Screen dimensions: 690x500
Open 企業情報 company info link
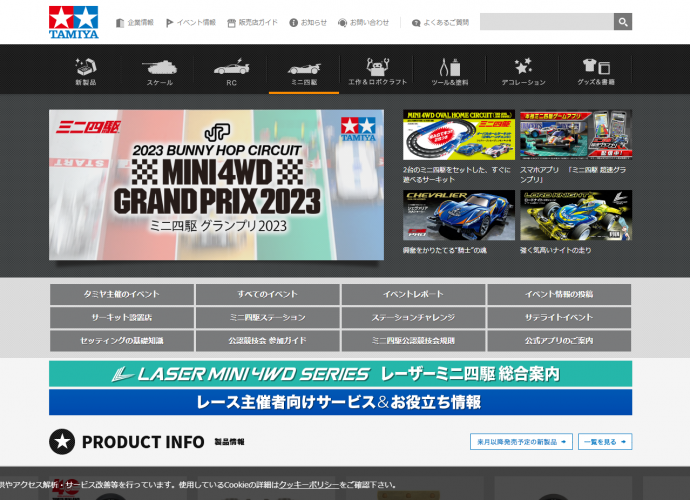tap(135, 22)
